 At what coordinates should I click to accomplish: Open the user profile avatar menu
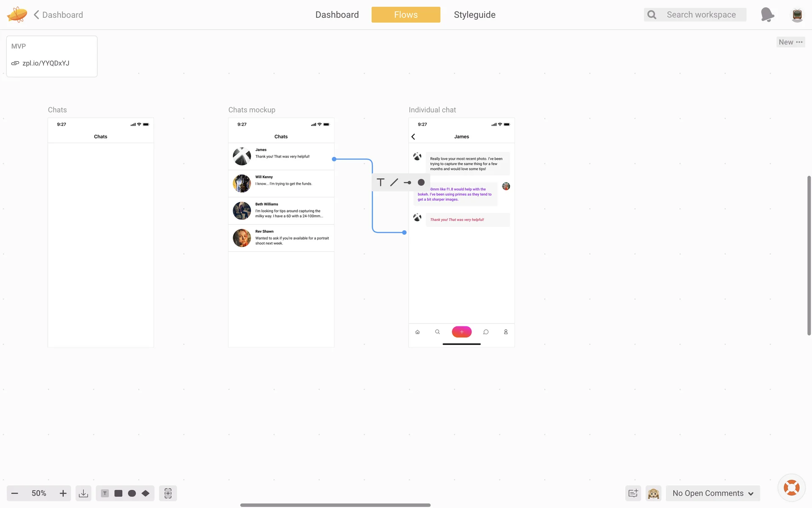797,15
